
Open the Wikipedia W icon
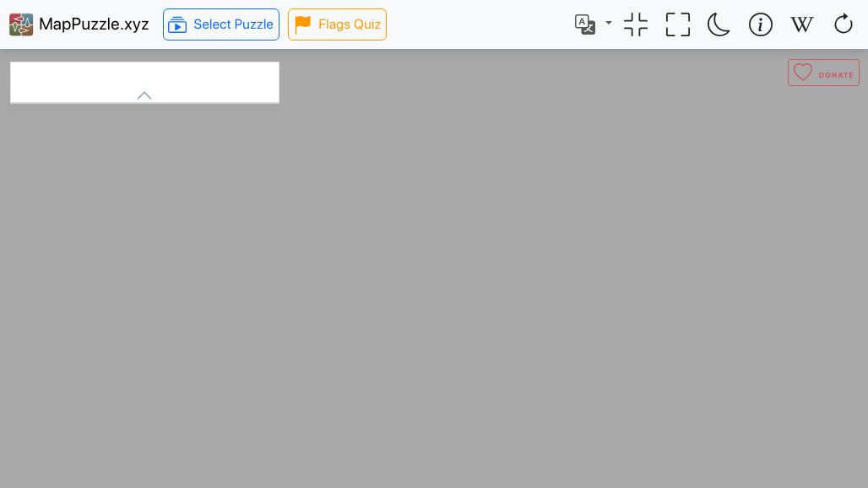coord(801,24)
